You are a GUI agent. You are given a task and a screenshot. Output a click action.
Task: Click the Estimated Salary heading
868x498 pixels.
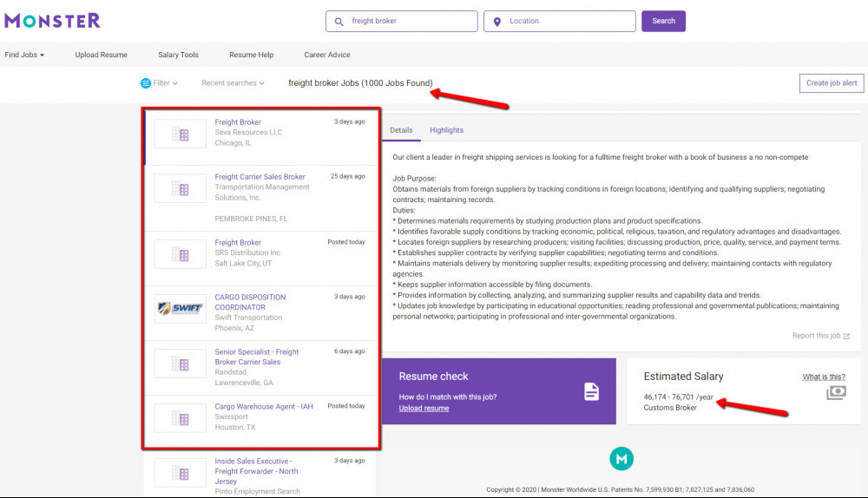(683, 377)
